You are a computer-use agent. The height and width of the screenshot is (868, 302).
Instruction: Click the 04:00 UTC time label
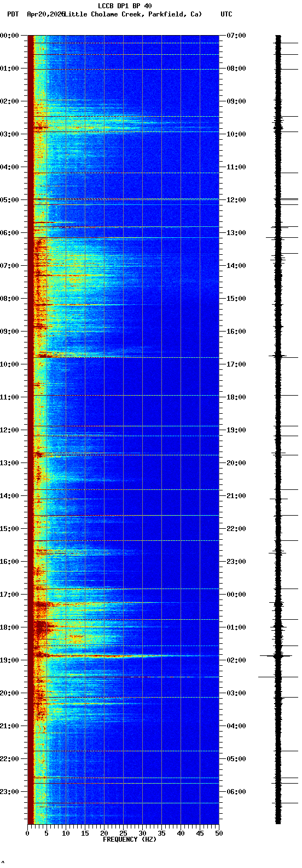(236, 726)
